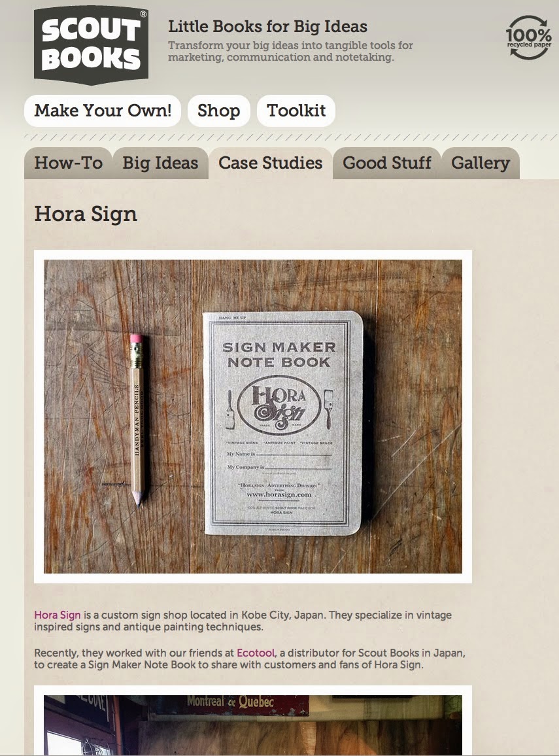Switch to the How-To tab
This screenshot has height=756, width=559.
pyautogui.click(x=69, y=163)
